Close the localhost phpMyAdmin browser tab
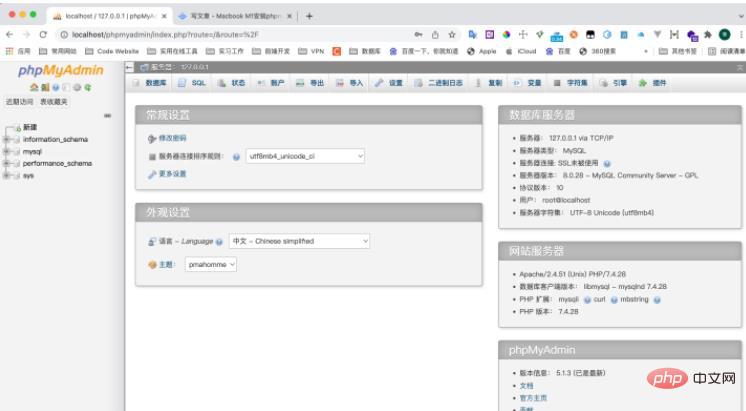 coord(164,16)
